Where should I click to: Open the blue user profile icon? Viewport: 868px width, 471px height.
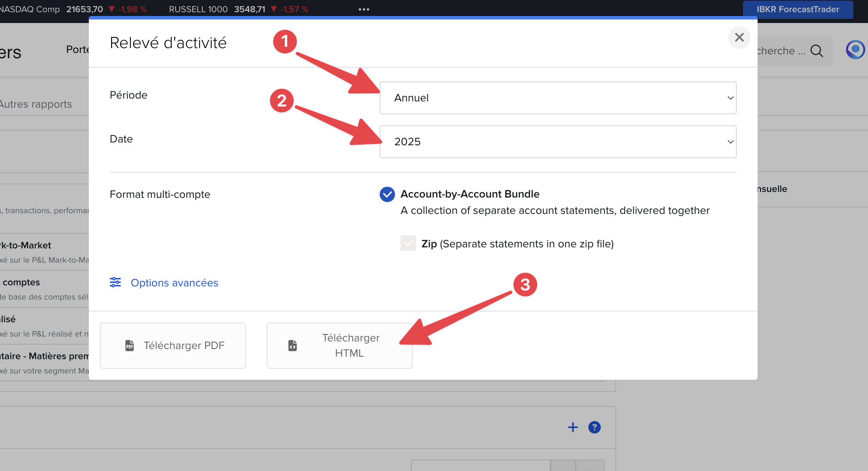coord(855,49)
